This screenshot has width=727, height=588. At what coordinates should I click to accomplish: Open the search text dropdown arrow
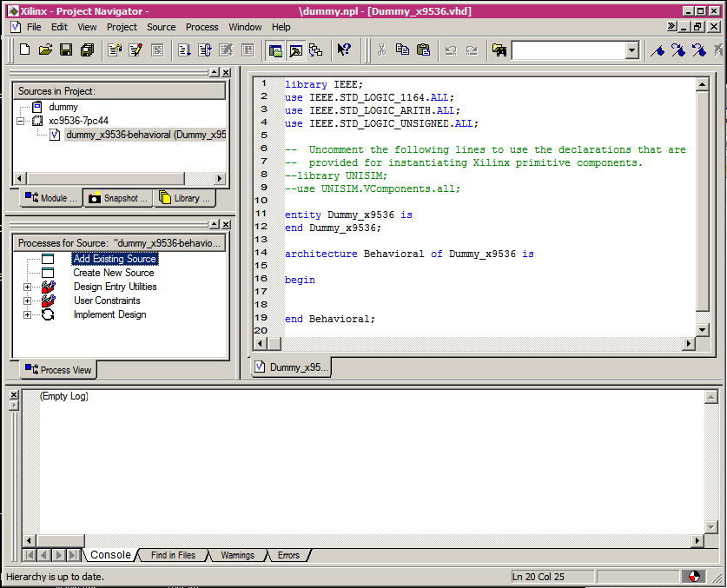(x=631, y=50)
